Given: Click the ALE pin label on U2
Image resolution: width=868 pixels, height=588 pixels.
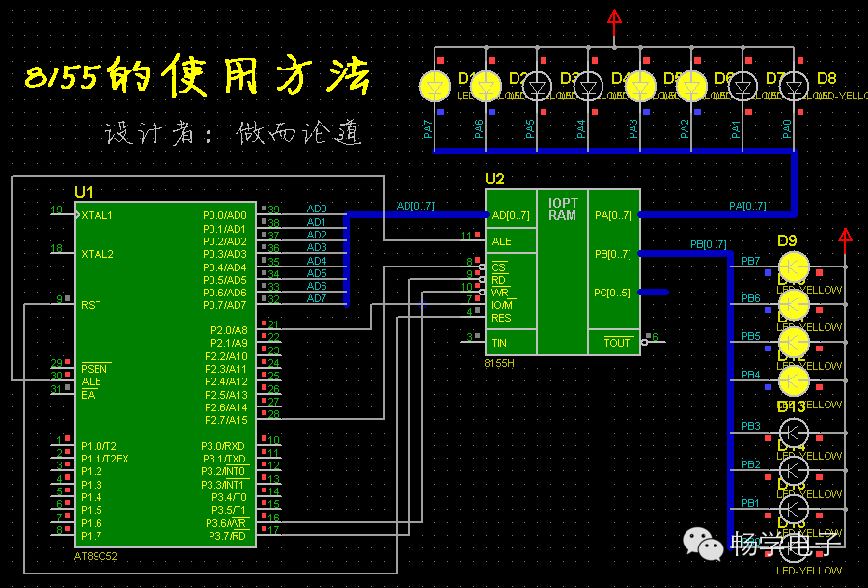Looking at the screenshot, I should [501, 241].
